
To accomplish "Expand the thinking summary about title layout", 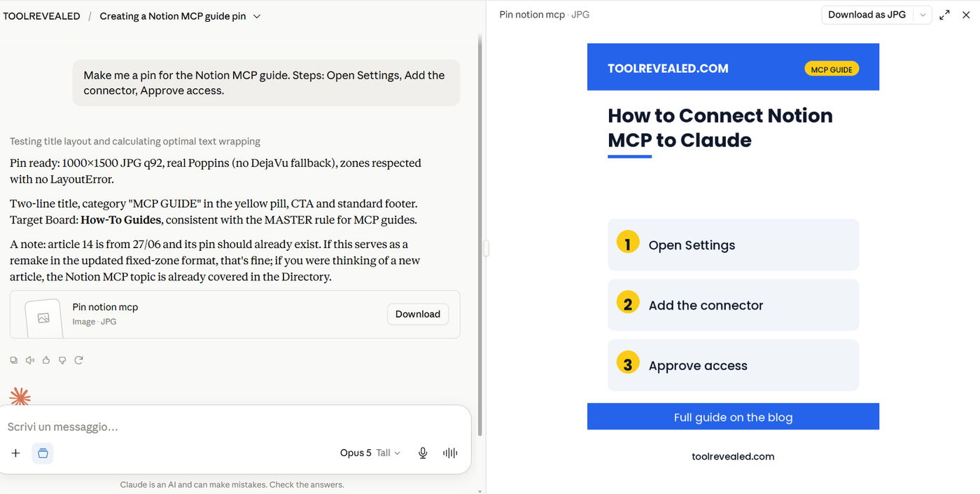I will pyautogui.click(x=135, y=142).
